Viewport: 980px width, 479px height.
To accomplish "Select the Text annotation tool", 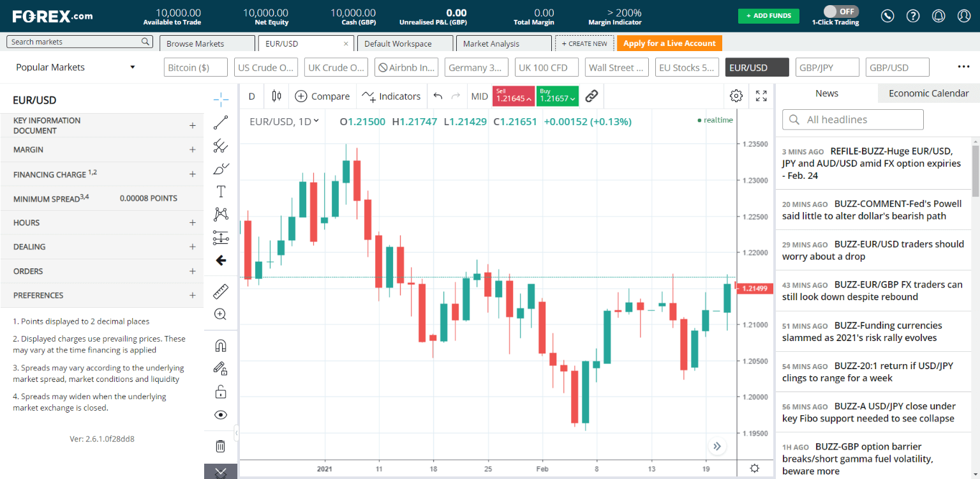I will point(221,190).
